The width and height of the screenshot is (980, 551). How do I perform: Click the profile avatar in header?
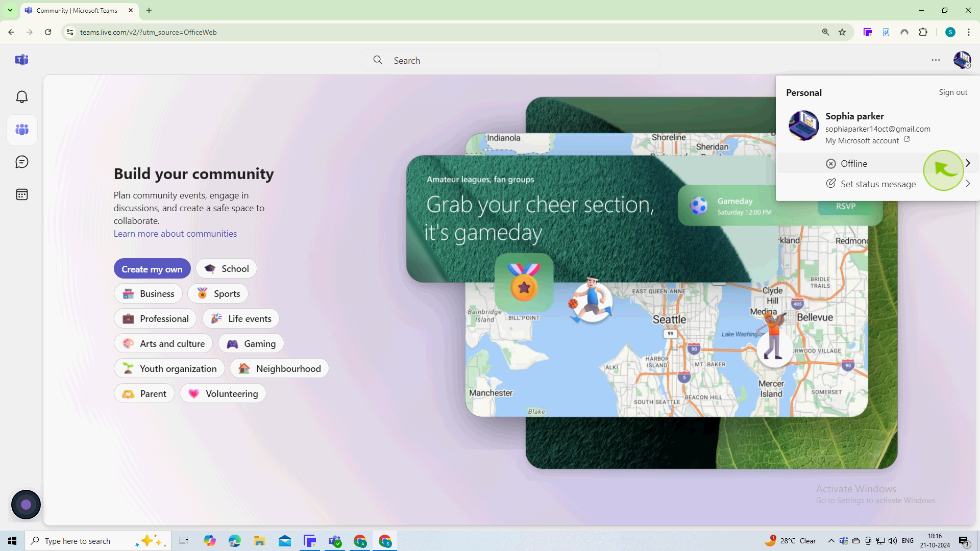[x=962, y=60]
